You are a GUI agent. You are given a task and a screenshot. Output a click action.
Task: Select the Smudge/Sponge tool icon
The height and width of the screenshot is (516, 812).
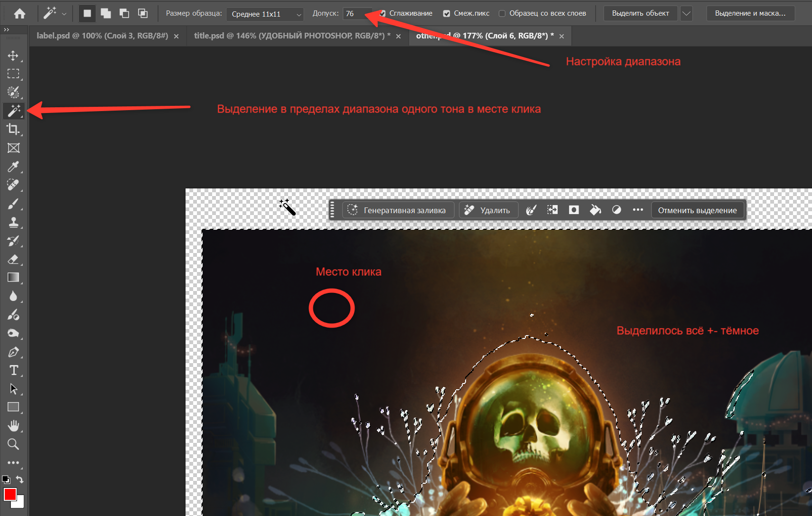point(13,333)
